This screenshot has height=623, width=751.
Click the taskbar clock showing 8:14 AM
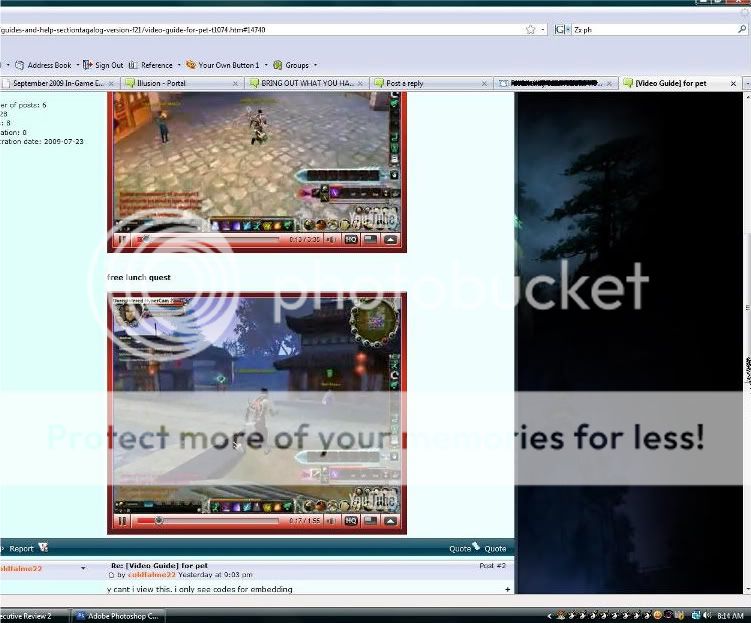point(730,616)
